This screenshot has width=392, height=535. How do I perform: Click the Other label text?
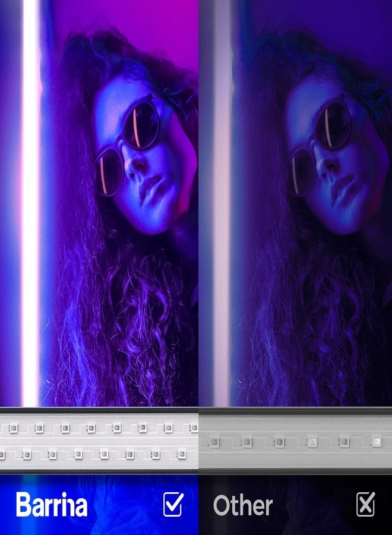pos(243,506)
